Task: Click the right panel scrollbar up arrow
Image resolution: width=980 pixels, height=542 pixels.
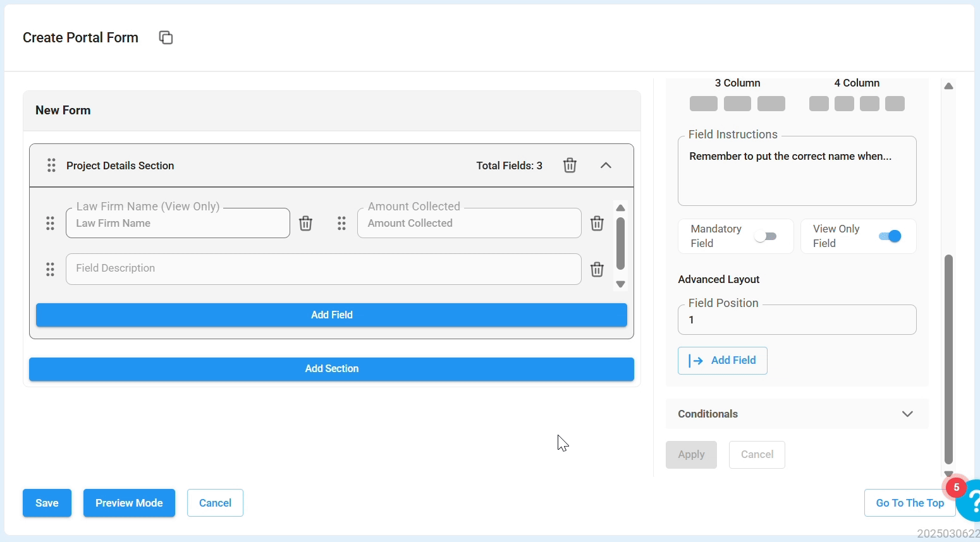Action: click(948, 86)
